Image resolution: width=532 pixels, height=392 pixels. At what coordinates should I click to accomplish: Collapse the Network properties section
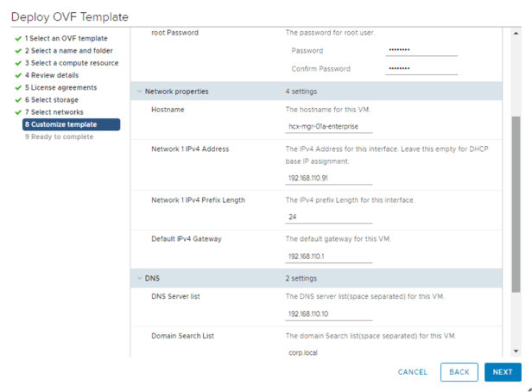pyautogui.click(x=140, y=92)
